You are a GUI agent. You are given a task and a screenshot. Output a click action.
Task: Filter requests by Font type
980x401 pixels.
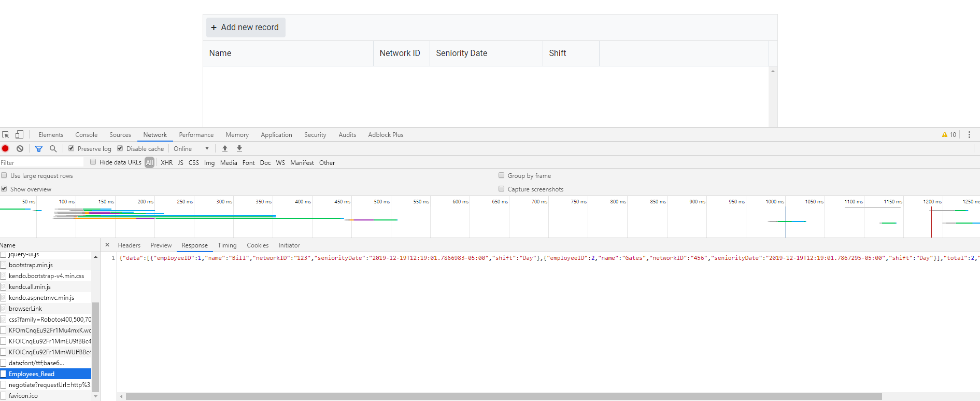click(x=249, y=163)
